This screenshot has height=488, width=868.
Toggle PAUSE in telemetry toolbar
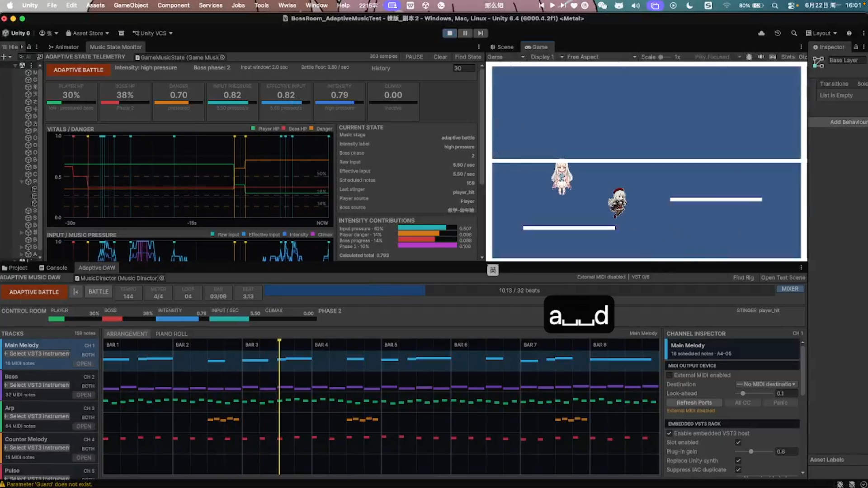point(414,57)
